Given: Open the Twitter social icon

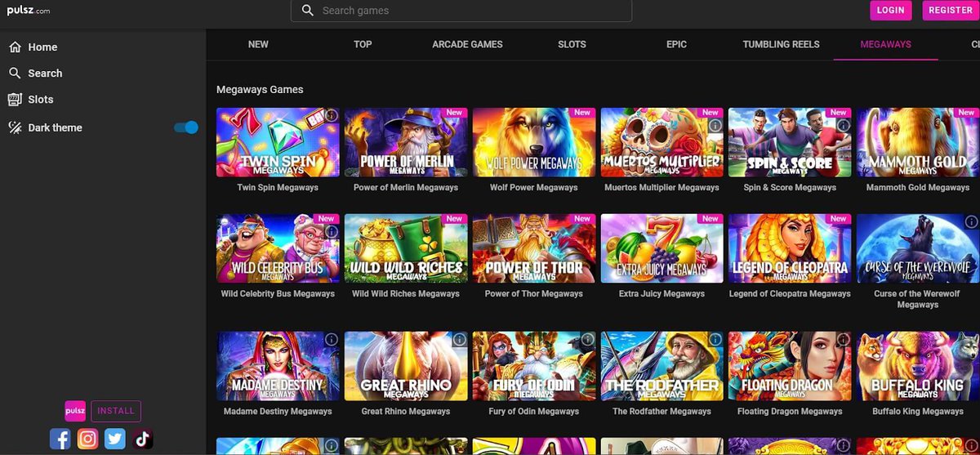Looking at the screenshot, I should [x=115, y=439].
